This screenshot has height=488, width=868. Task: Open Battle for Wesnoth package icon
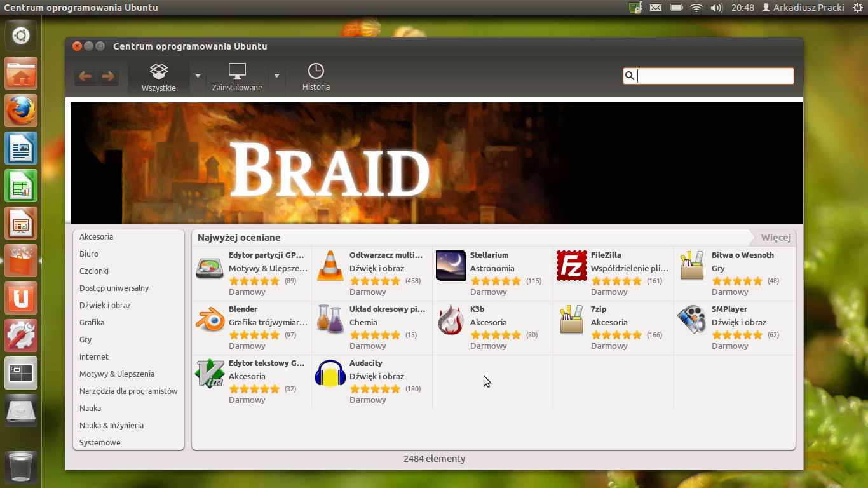692,266
